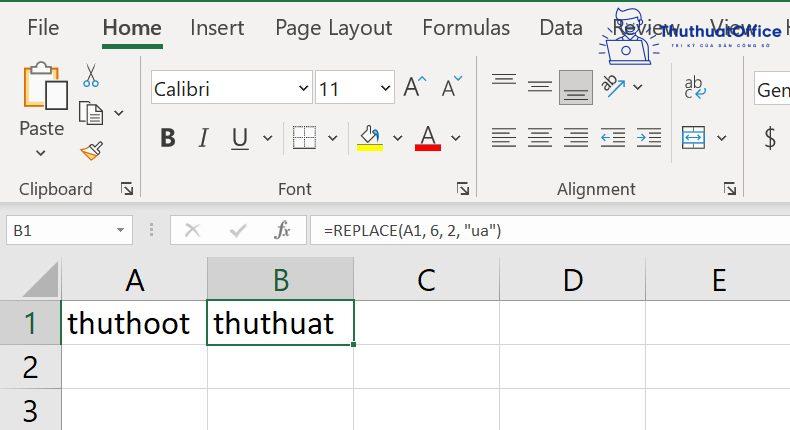790x430 pixels.
Task: Open the Orientation text rotation icon
Action: click(613, 86)
